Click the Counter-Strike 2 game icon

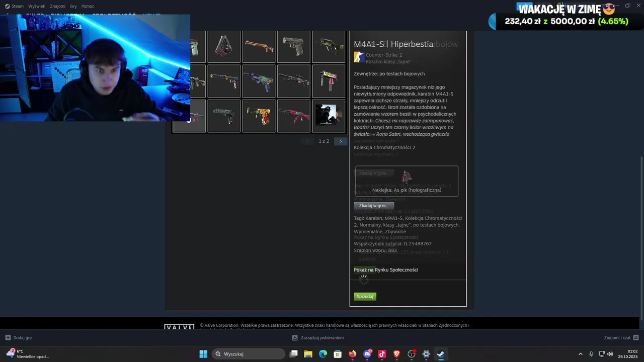point(359,57)
